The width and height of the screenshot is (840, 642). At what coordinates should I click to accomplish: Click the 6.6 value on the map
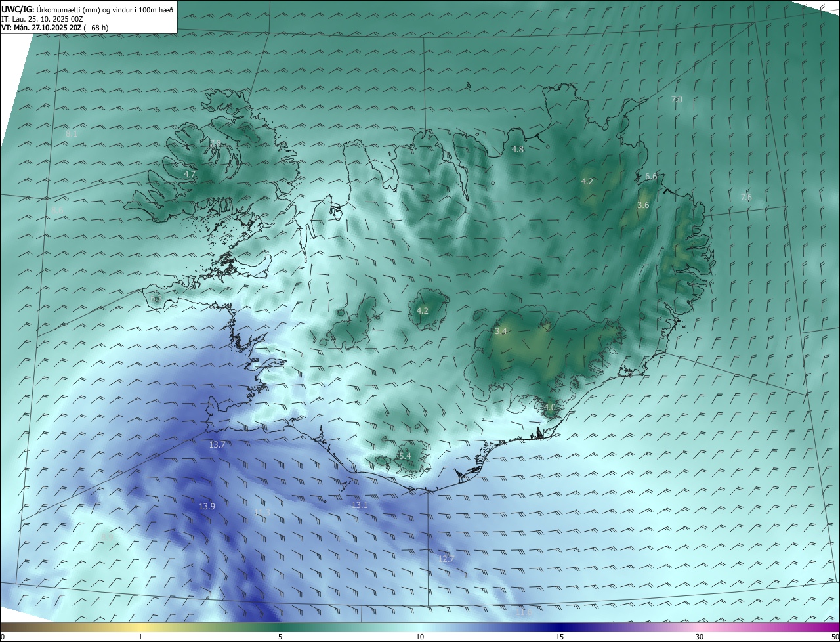tap(651, 177)
